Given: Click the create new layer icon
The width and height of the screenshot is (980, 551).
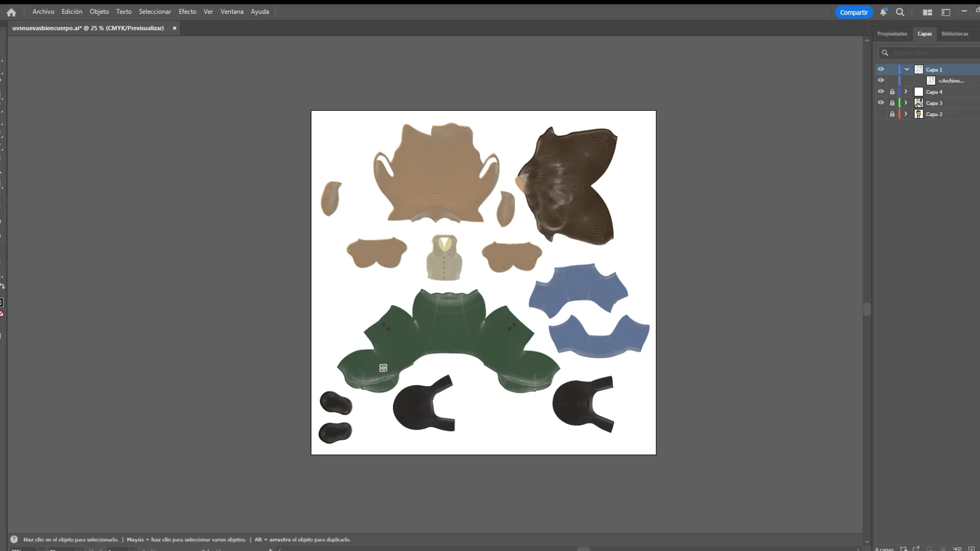Looking at the screenshot, I should (971, 549).
